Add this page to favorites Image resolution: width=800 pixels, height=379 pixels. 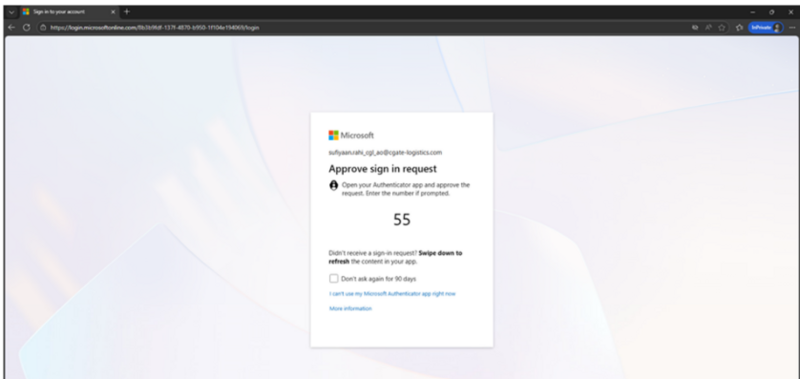[x=722, y=28]
